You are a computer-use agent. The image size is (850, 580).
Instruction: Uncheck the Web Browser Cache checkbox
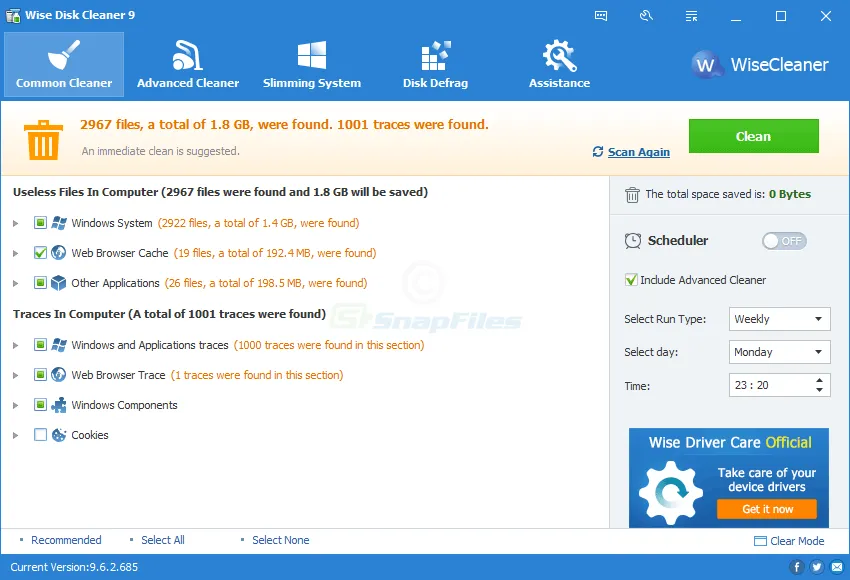click(40, 253)
